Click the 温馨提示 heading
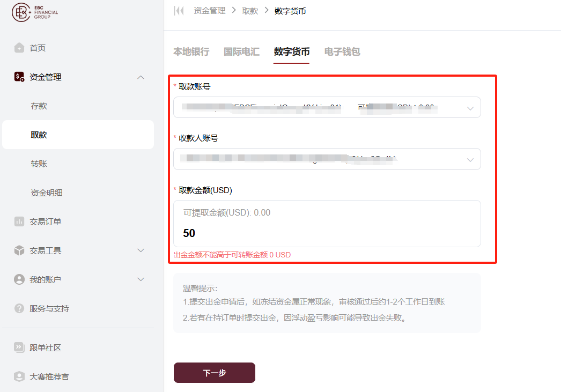This screenshot has height=392, width=561. 200,289
